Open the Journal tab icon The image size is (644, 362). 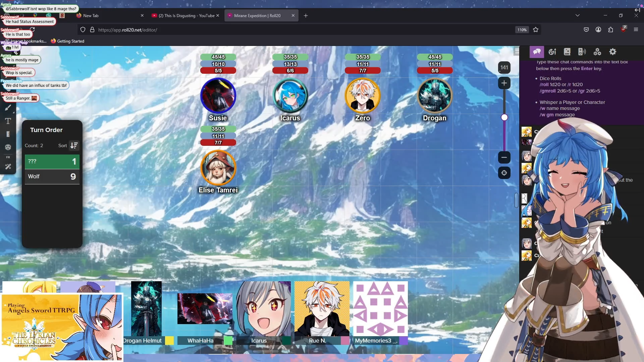(x=567, y=52)
